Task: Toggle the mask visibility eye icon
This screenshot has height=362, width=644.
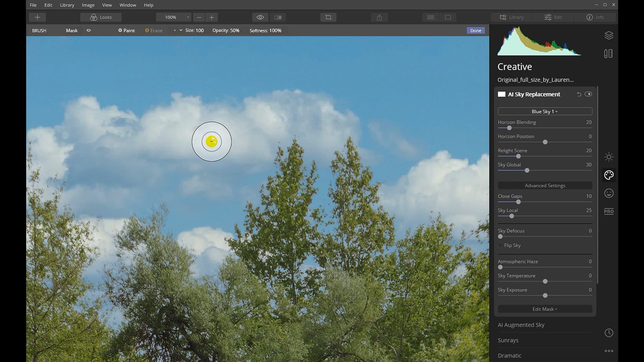Action: 89,30
